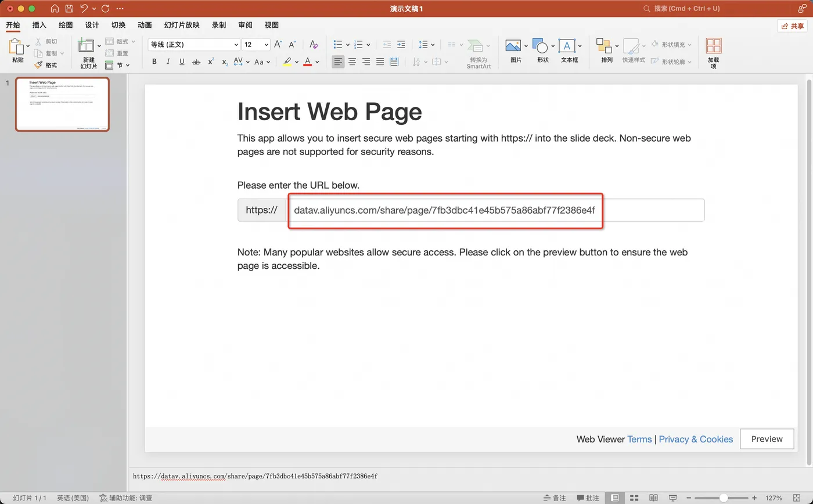Click the Undo arrow icon
The image size is (813, 504).
coord(84,9)
